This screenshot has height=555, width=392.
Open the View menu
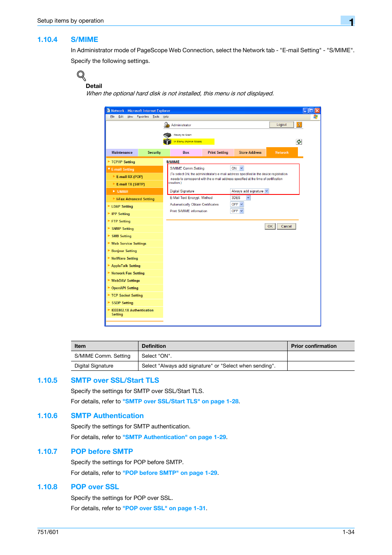130,117
